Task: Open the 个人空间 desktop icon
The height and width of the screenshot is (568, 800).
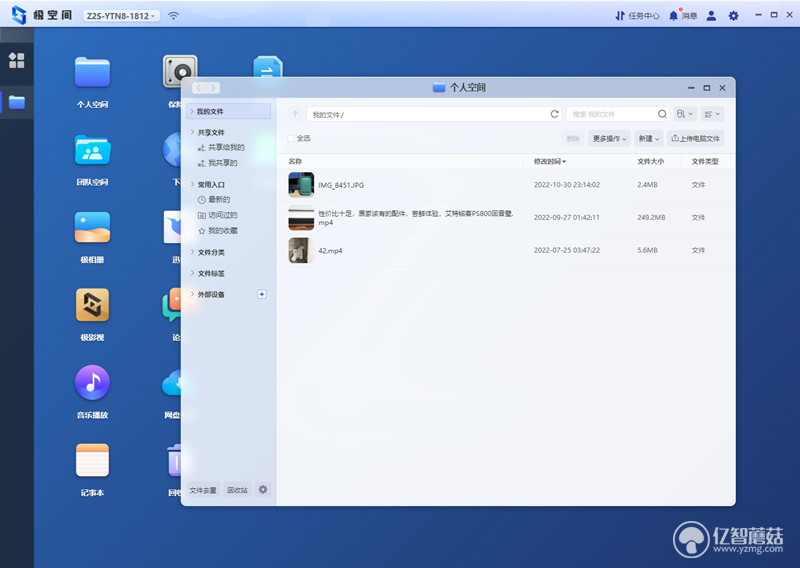Action: 92,72
